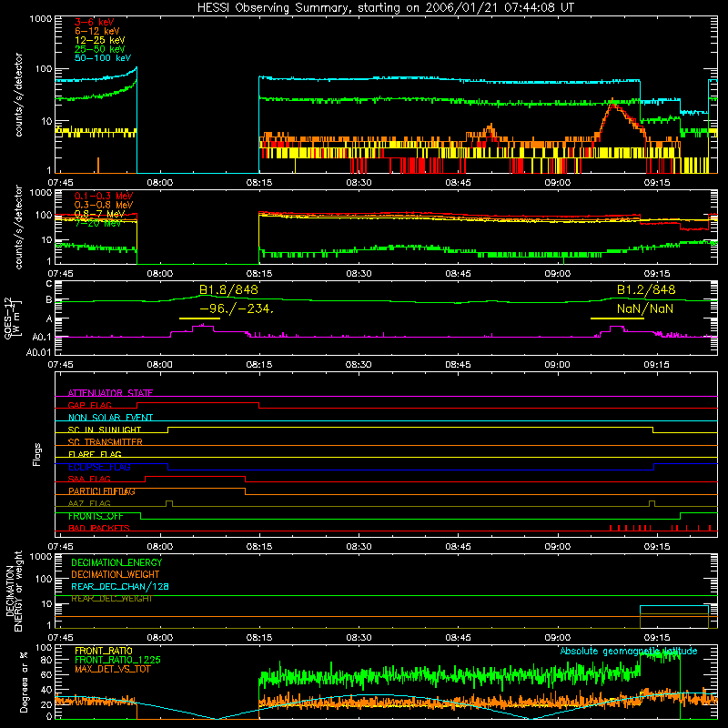Select the orange 6-12 keV legend label
728x728 pixels.
96,31
